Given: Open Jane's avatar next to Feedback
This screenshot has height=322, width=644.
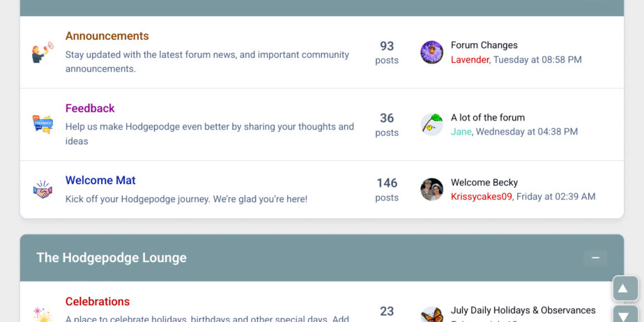Looking at the screenshot, I should [432, 124].
